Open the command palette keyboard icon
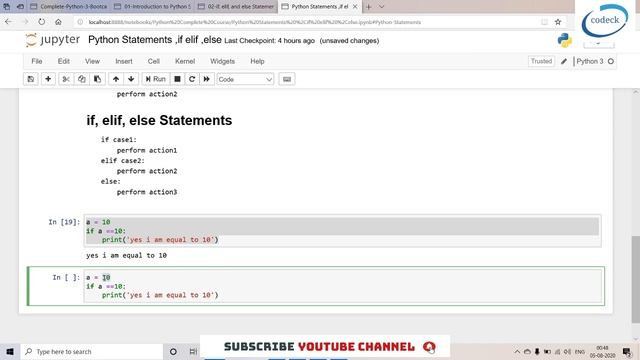 pyautogui.click(x=287, y=79)
